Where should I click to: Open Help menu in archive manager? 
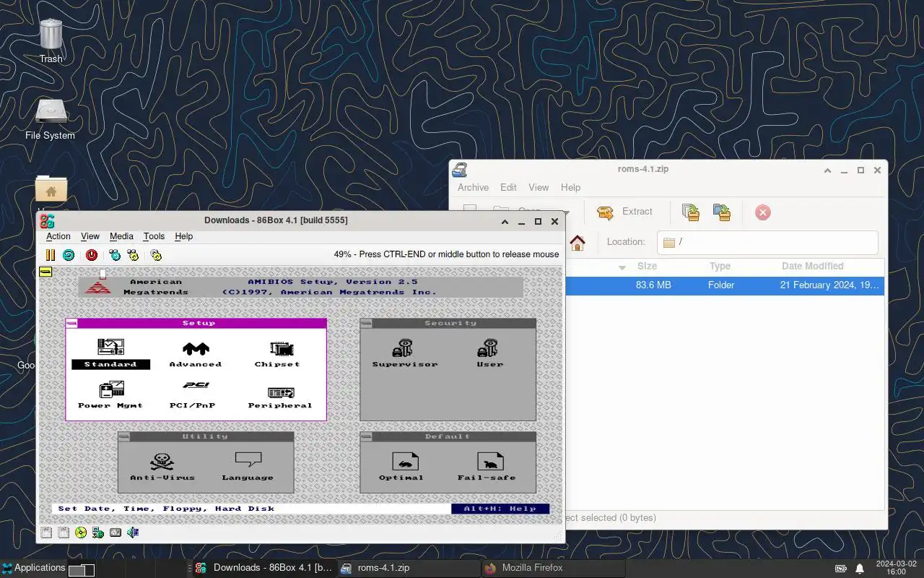[571, 187]
